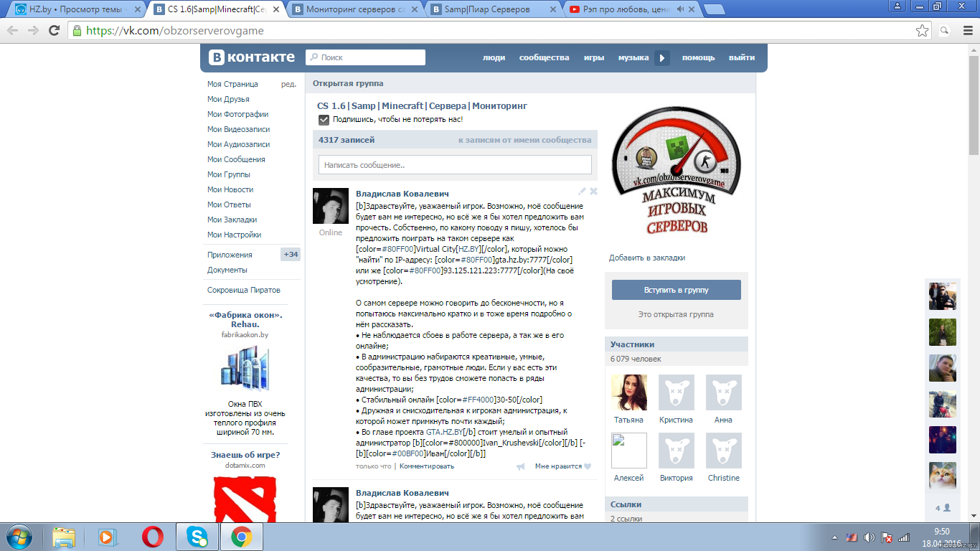Open the 'Участники' section header
The width and height of the screenshot is (980, 551).
[x=677, y=344]
